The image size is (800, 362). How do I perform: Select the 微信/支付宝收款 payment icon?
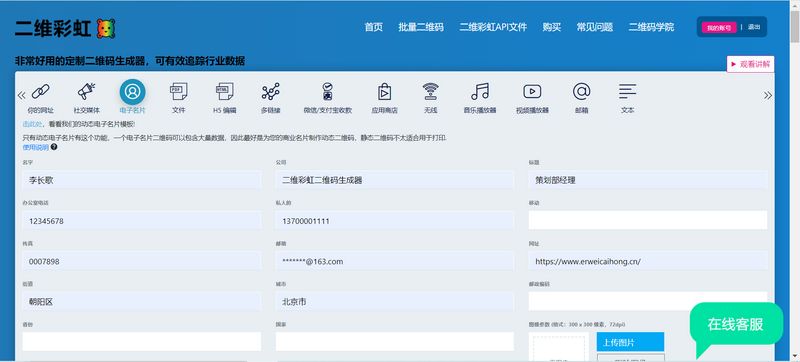328,92
